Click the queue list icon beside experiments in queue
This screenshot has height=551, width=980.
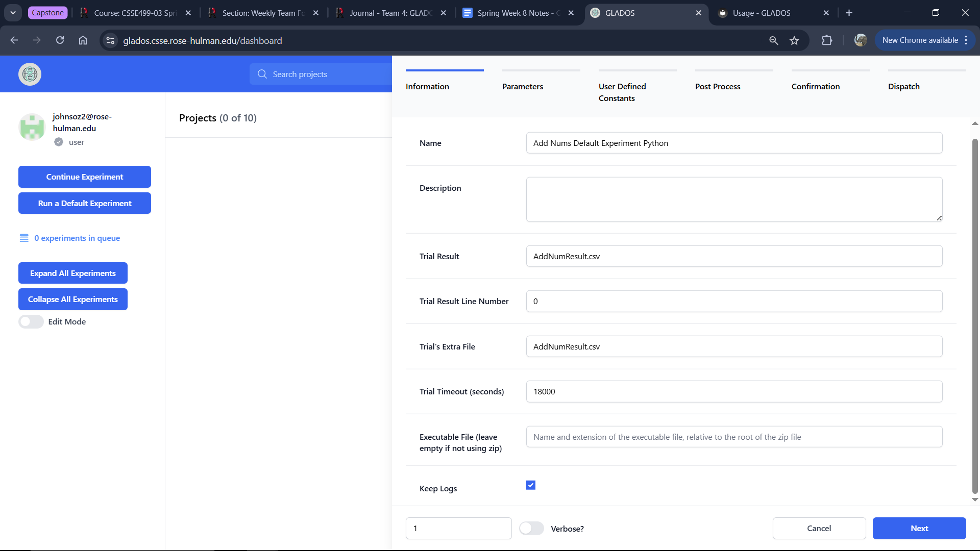point(24,238)
